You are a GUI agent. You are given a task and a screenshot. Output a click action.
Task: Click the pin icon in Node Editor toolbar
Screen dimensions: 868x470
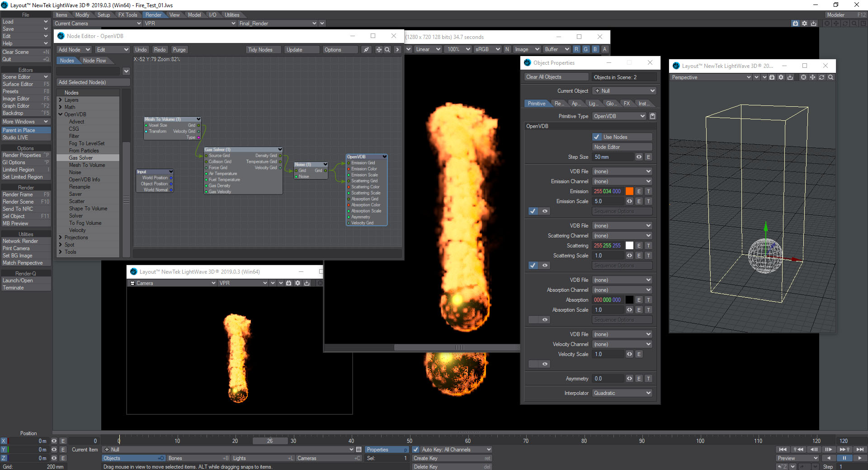[x=366, y=50]
